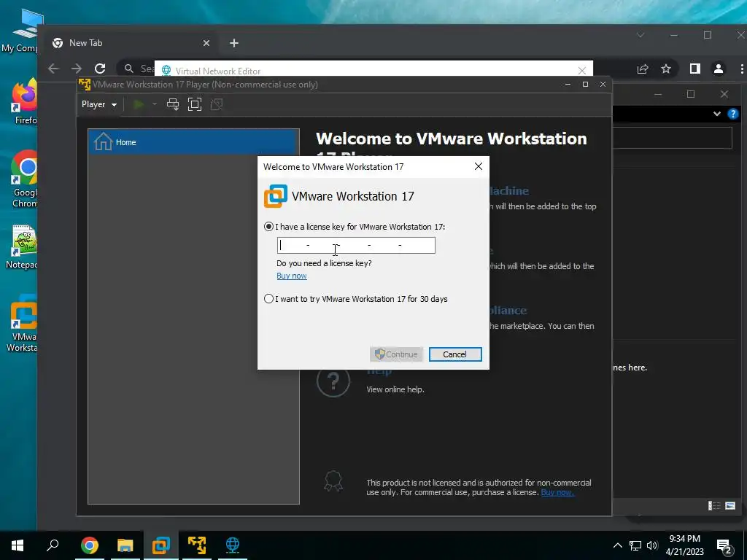This screenshot has width=747, height=560.
Task: Expand the power options arrow beside play
Action: pyautogui.click(x=155, y=104)
